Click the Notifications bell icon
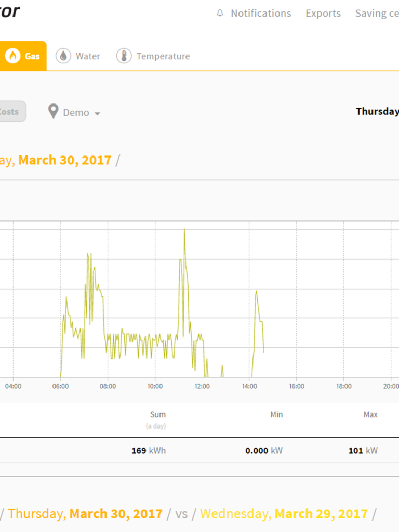 click(220, 14)
